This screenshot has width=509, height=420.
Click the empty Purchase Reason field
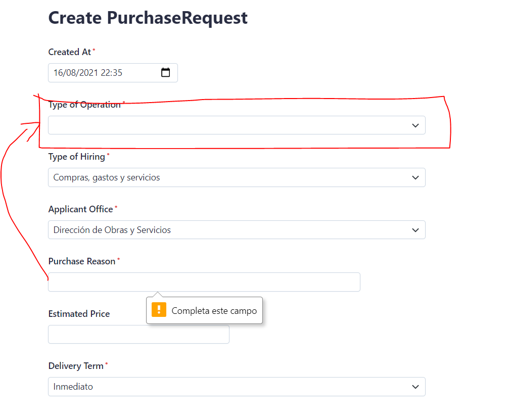[202, 282]
